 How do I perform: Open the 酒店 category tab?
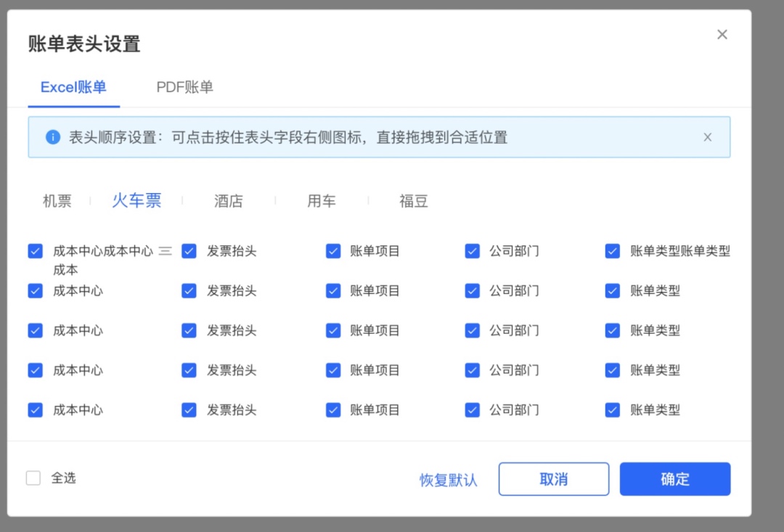[229, 201]
